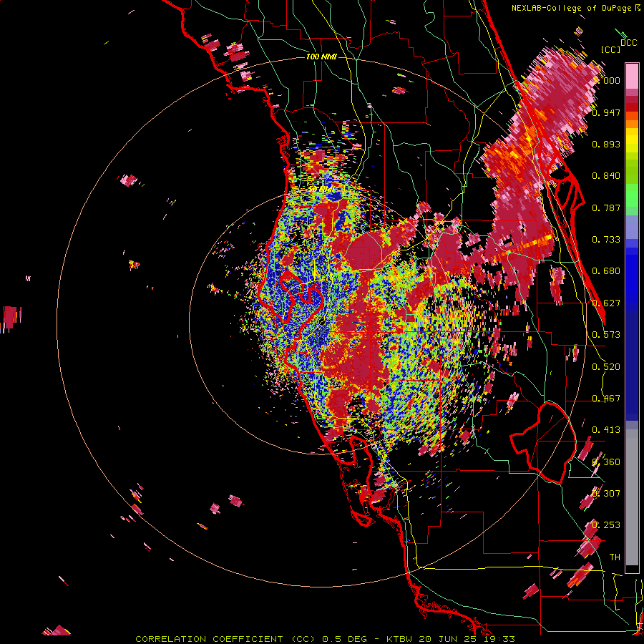The width and height of the screenshot is (644, 644).
Task: Click the 100 NMI range ring label
Action: point(321,57)
